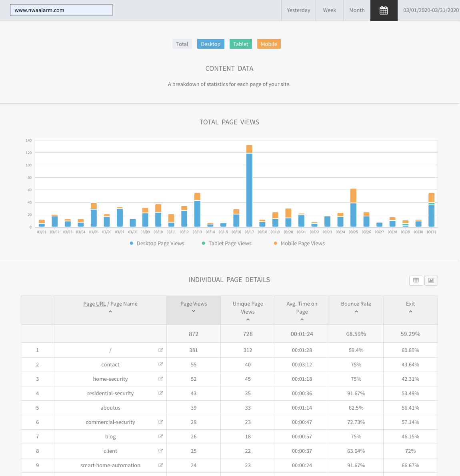Screen dimensions: 460x476
Task: Sort by Page URL column arrow
Action: [x=110, y=312]
